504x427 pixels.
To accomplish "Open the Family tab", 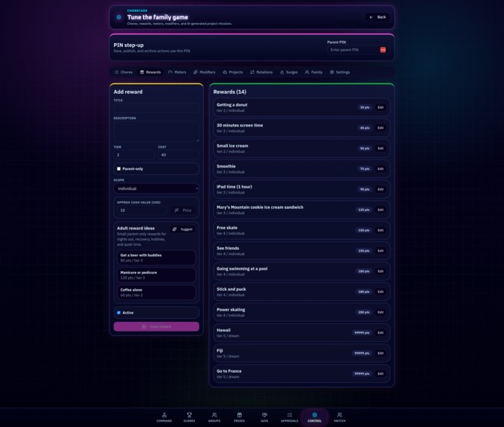I will 313,72.
